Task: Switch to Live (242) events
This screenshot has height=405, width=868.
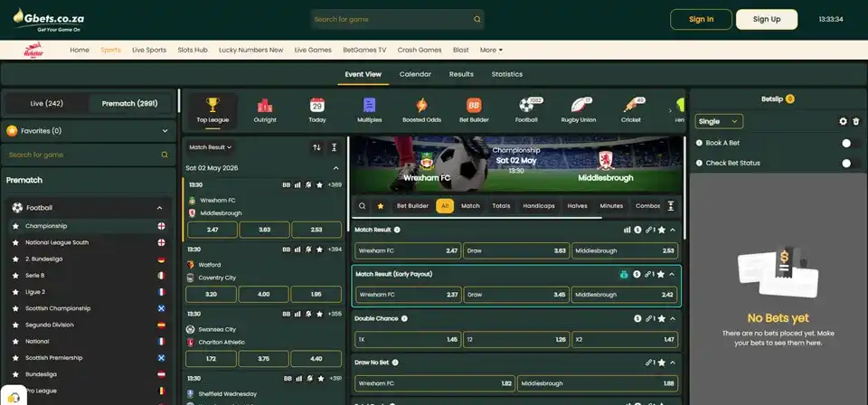Action: 46,103
